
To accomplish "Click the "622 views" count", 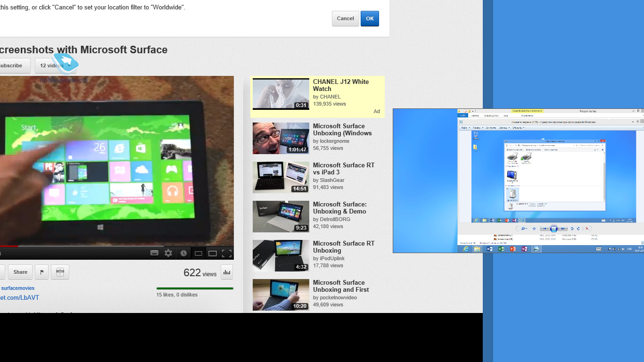I will tap(200, 272).
